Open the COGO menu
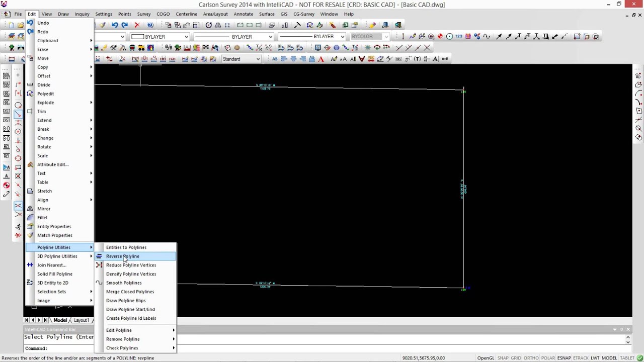 pyautogui.click(x=163, y=14)
